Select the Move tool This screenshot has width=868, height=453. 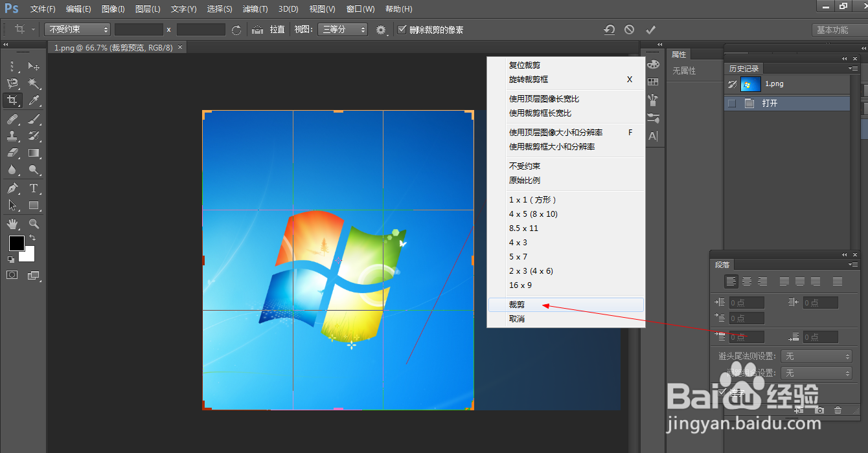(34, 66)
